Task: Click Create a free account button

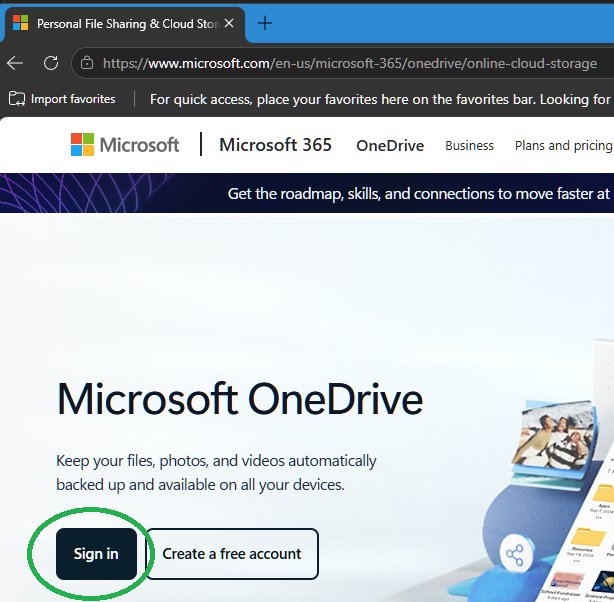Action: pos(232,554)
